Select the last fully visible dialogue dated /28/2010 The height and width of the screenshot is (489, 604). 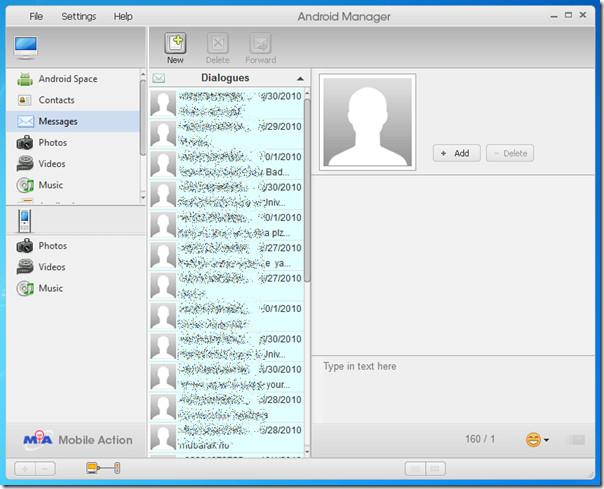[x=226, y=438]
